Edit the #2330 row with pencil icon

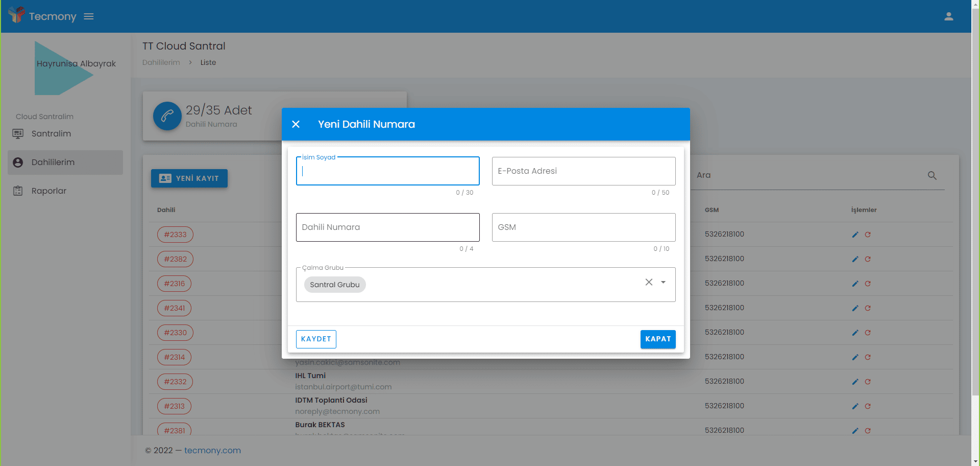[x=855, y=333]
